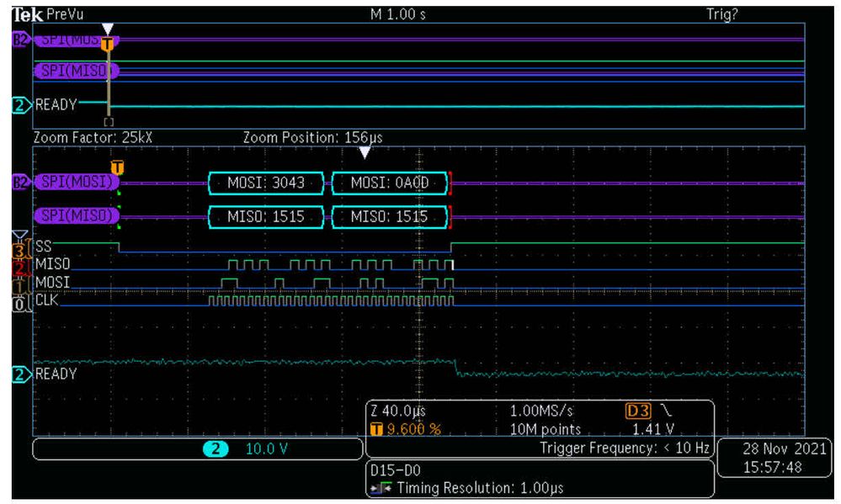This screenshot has width=841, height=504.
Task: Click the Tek logo in the corner
Action: [x=27, y=14]
